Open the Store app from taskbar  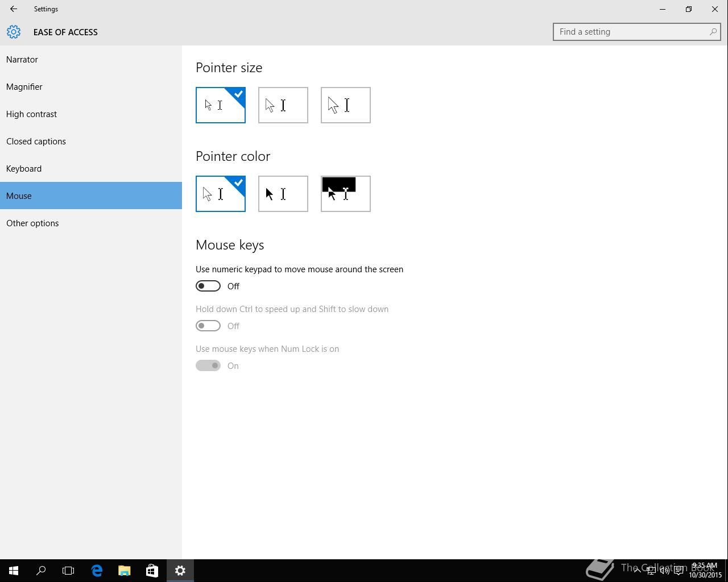(x=152, y=571)
